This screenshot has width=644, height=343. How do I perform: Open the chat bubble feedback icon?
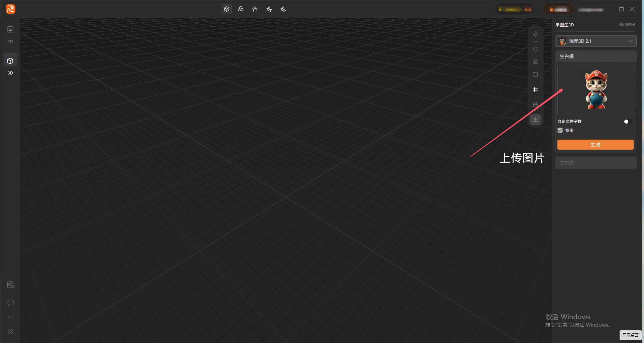tap(11, 303)
